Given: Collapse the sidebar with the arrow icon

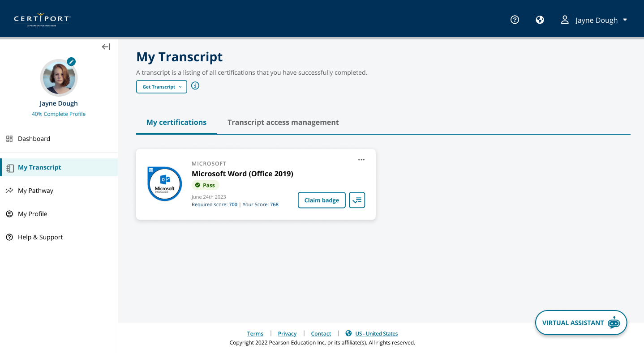Looking at the screenshot, I should pyautogui.click(x=106, y=47).
